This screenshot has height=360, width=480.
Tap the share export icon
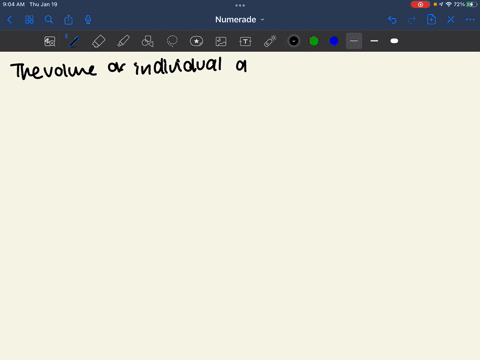pyautogui.click(x=68, y=20)
